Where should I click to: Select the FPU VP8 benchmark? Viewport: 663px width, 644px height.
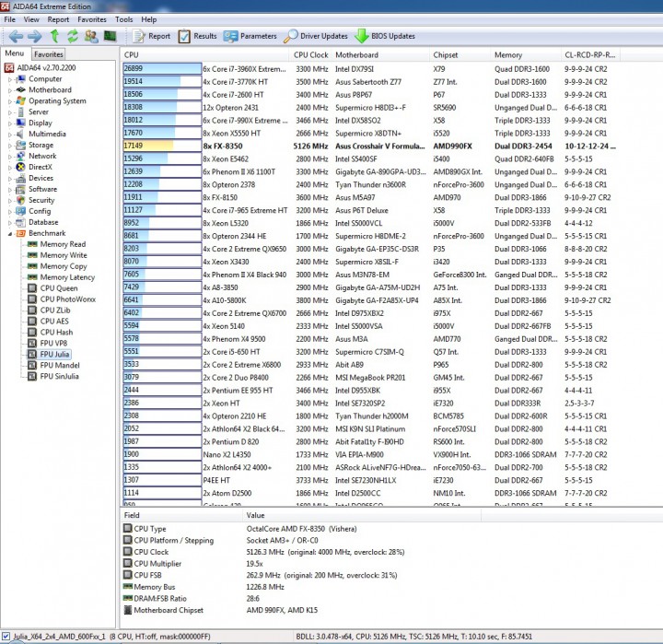[x=53, y=343]
